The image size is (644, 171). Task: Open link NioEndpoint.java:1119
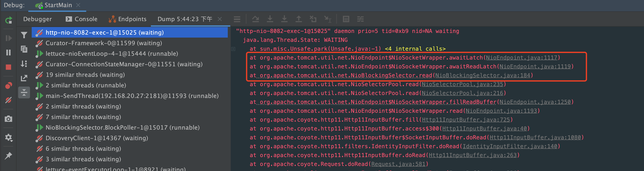tap(535, 66)
